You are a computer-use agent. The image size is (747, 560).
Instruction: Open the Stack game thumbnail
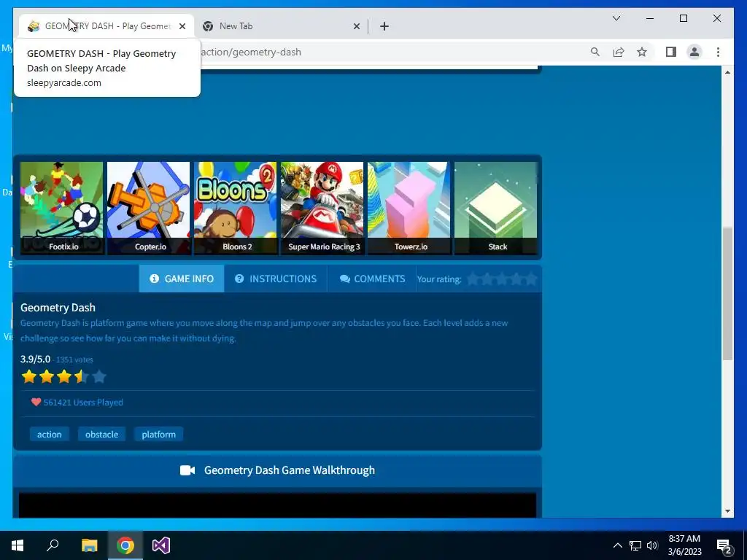[x=495, y=208]
